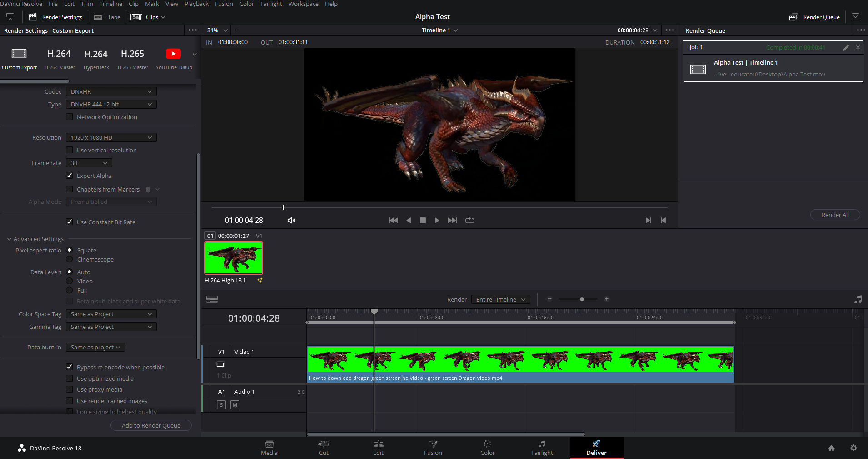Select the Custom Export preset icon
This screenshot has height=459, width=868.
[19, 54]
